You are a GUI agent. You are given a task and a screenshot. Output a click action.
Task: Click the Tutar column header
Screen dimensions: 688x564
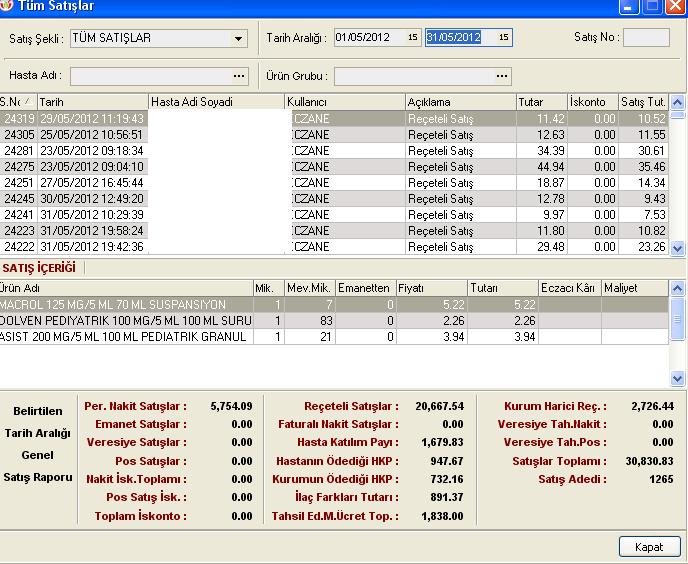point(540,102)
